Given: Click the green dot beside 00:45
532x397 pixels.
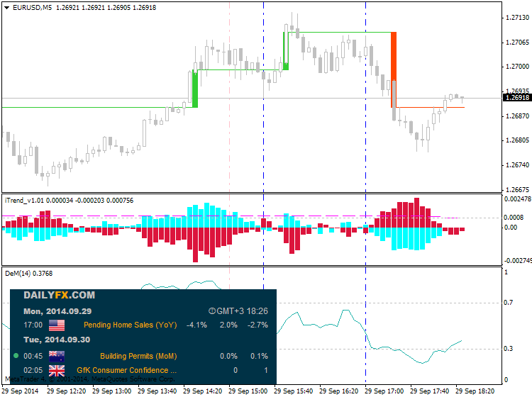Looking at the screenshot, I should tap(16, 356).
